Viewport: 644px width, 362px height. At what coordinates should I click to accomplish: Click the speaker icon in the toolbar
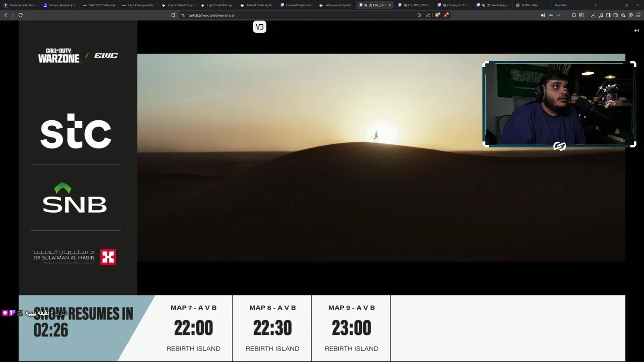click(x=543, y=15)
